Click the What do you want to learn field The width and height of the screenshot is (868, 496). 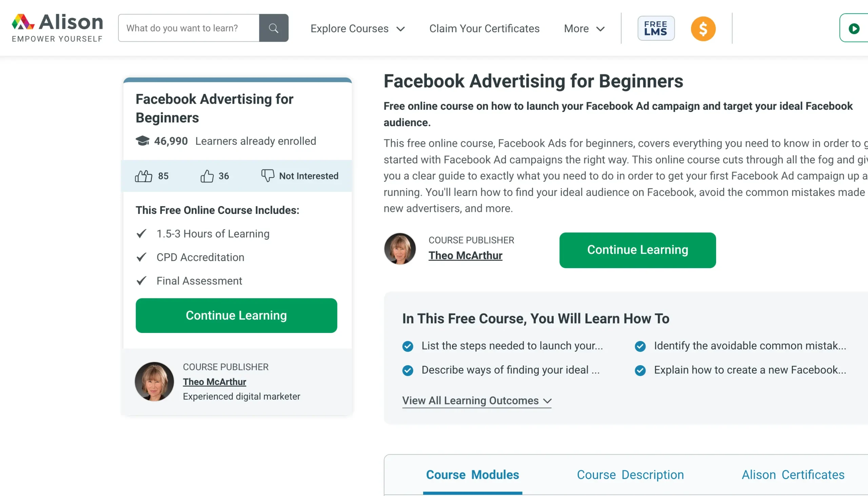189,28
